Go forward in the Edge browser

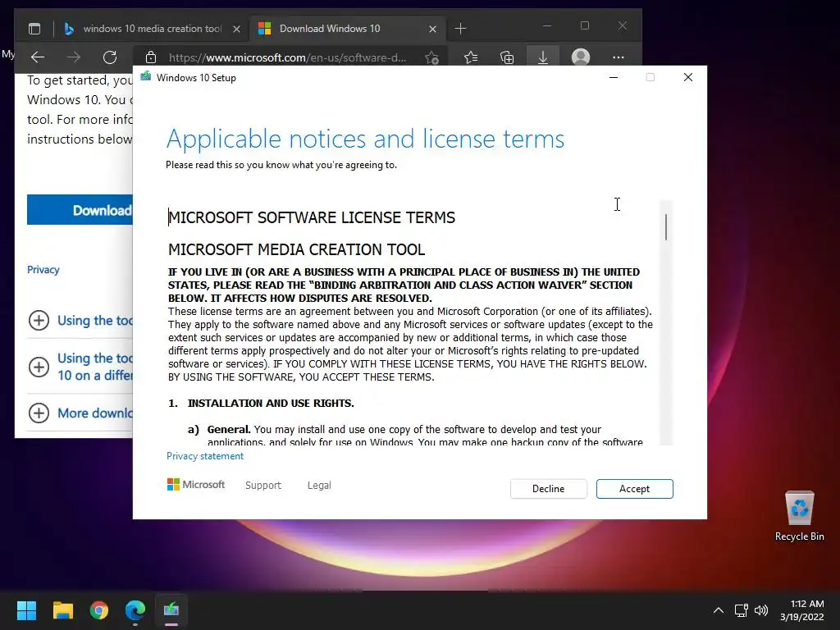[73, 57]
